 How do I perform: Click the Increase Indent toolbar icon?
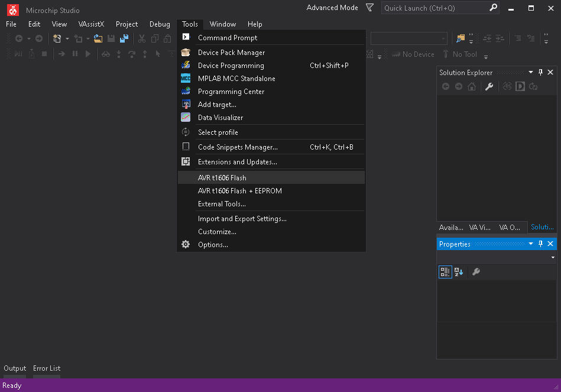point(500,38)
